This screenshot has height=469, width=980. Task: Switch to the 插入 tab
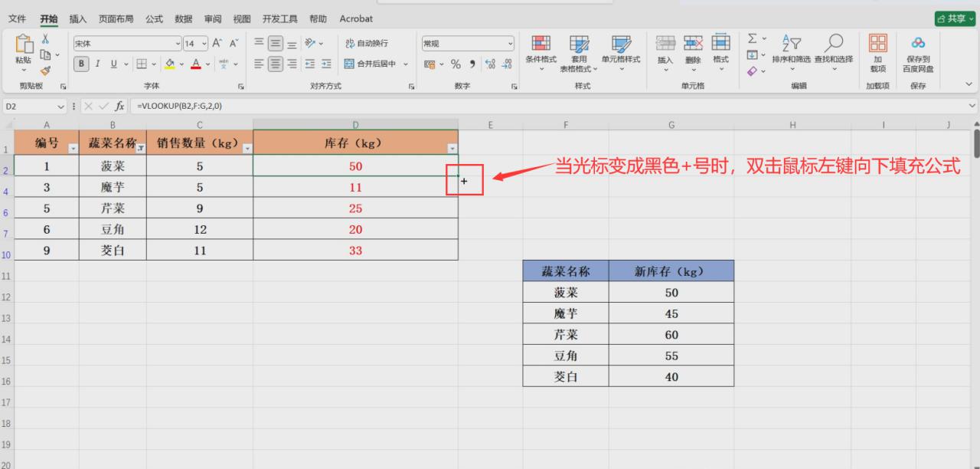click(77, 18)
